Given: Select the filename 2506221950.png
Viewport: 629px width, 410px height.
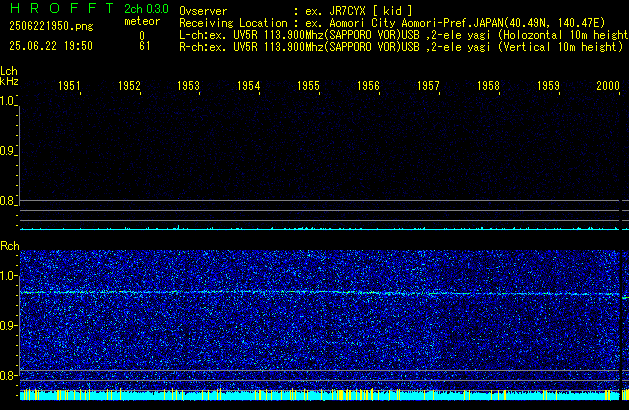Looking at the screenshot, I should (x=51, y=26).
